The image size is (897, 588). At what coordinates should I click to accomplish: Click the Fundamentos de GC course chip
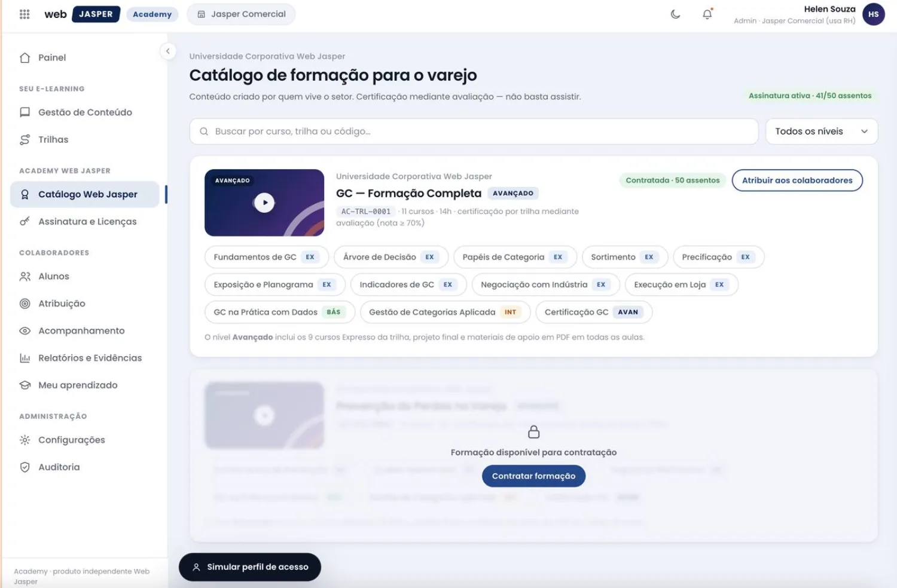coord(267,257)
